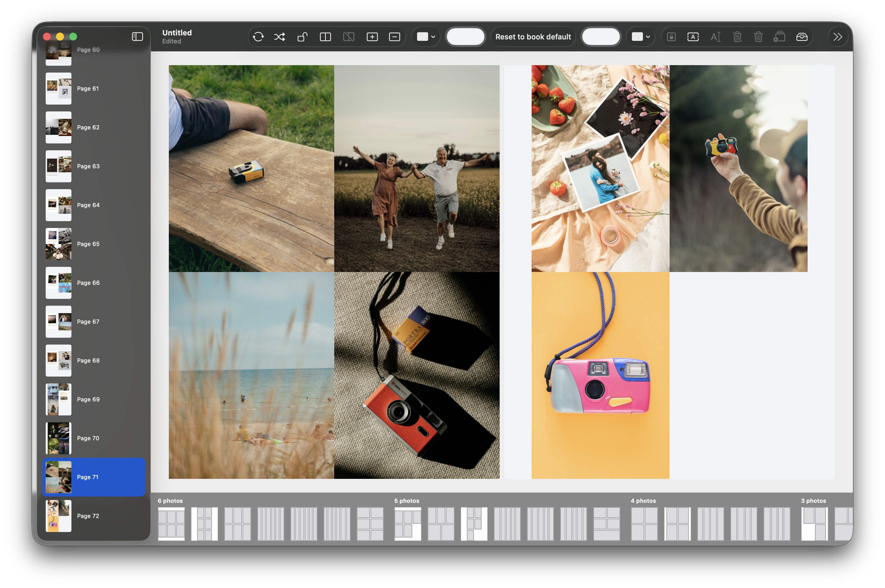885x588 pixels.
Task: Select the text cursor tool icon
Action: 715,37
